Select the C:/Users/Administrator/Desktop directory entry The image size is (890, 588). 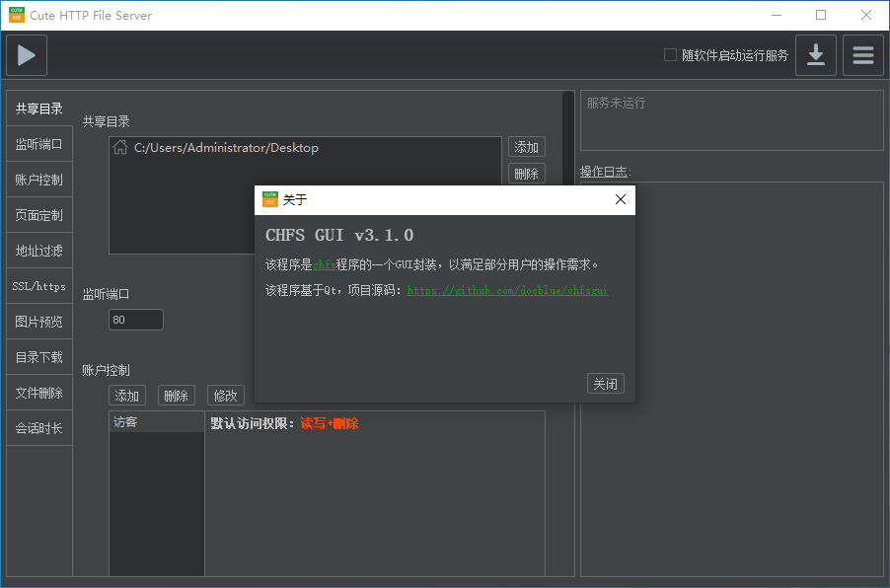(x=305, y=148)
